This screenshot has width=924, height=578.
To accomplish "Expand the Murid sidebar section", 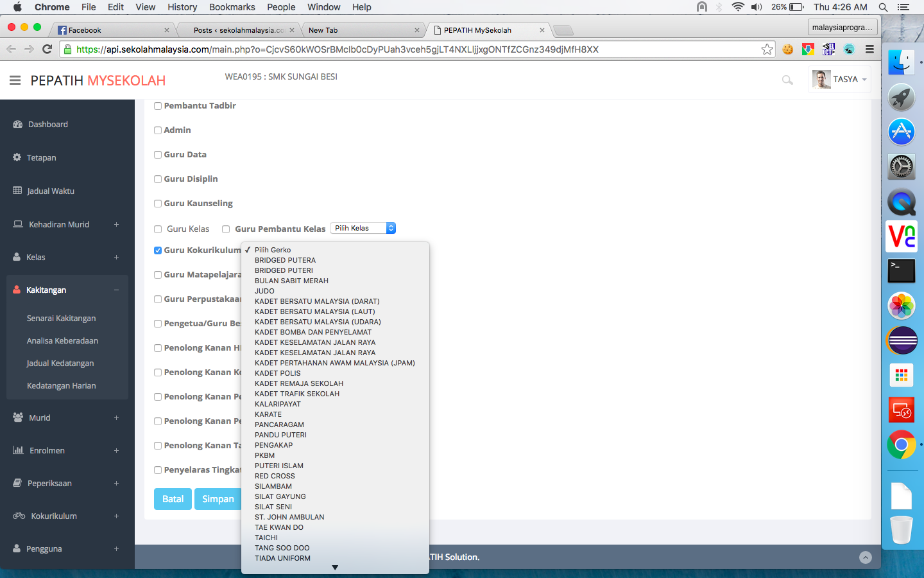I will click(x=116, y=417).
